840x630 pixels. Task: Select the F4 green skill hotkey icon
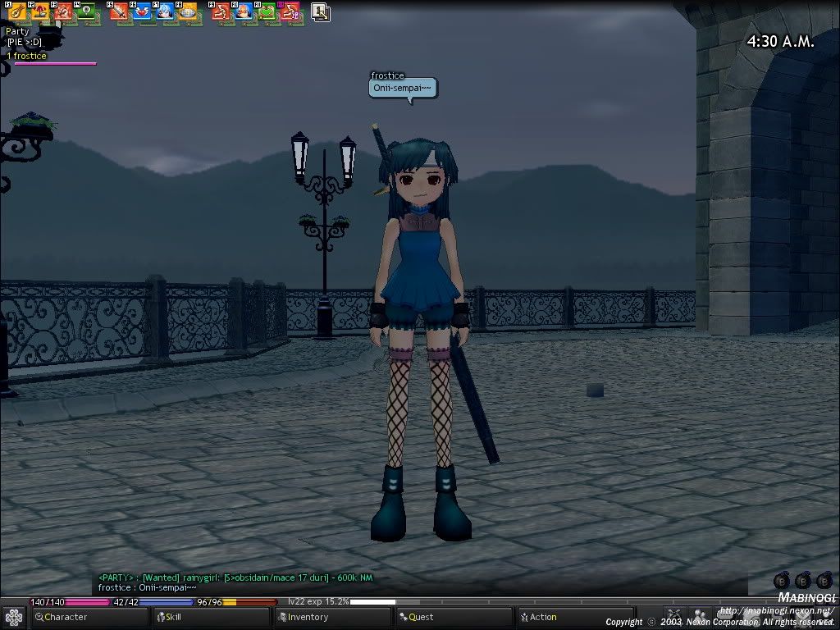(x=86, y=11)
